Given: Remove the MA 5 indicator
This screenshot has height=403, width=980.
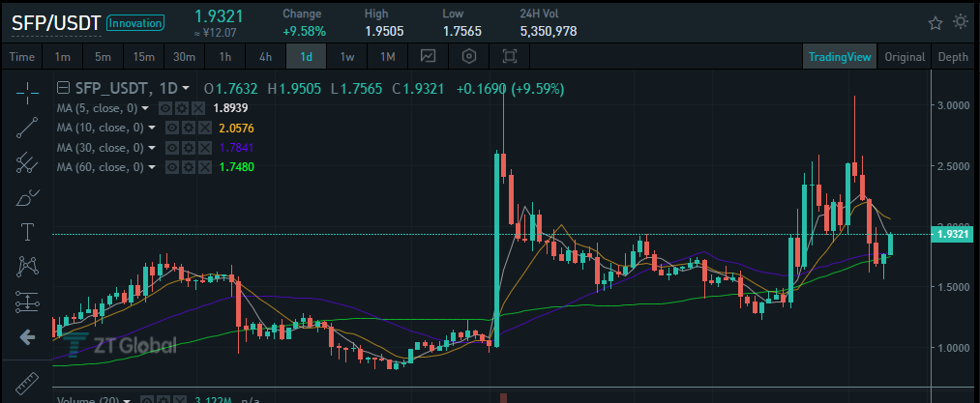Looking at the screenshot, I should coord(197,108).
